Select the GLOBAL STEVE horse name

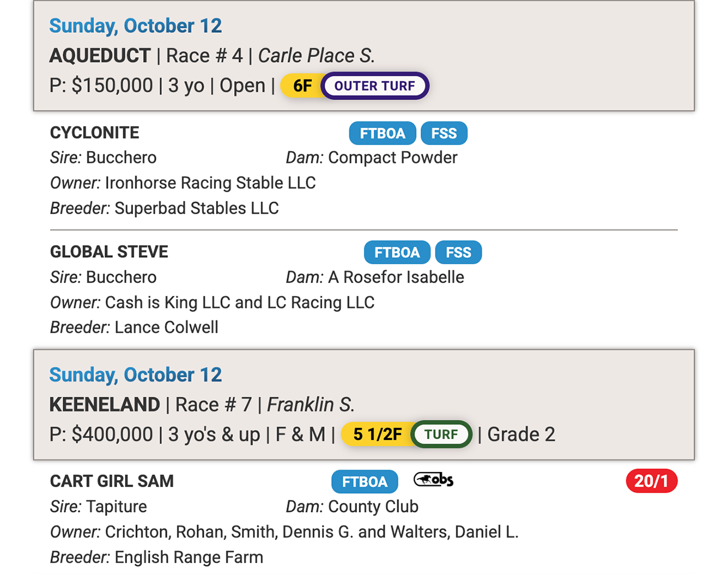click(109, 252)
